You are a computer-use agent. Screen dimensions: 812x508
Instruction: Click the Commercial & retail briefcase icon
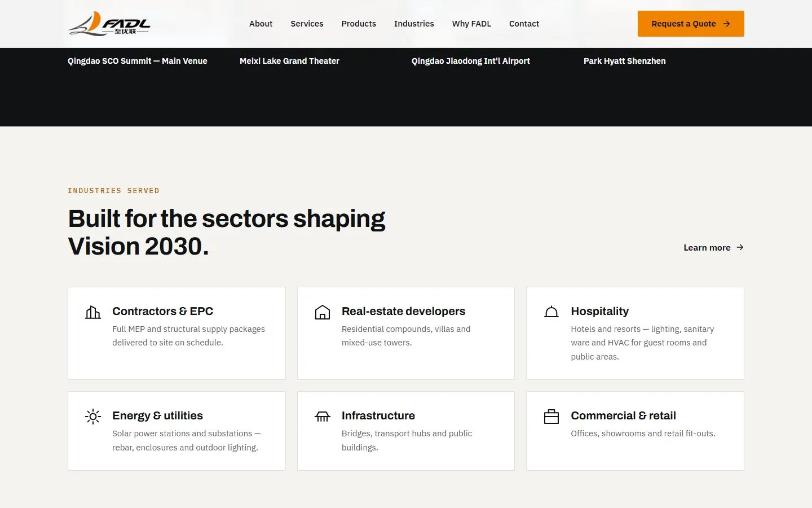551,417
